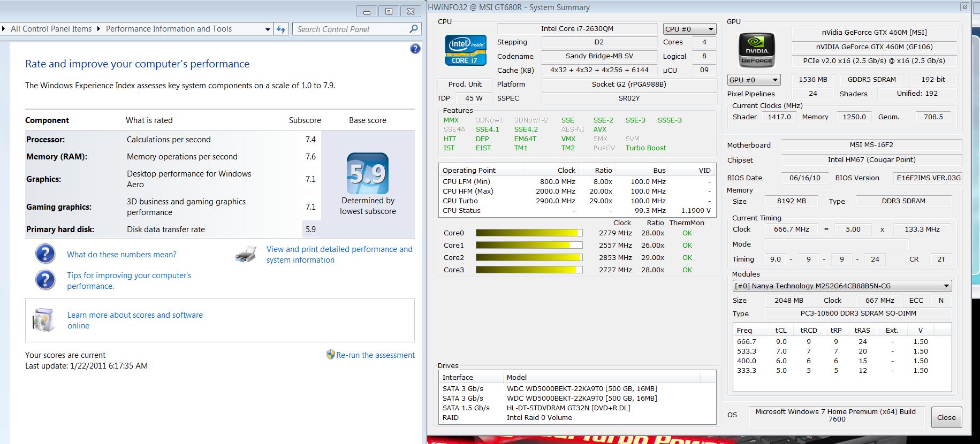Open the address bar history dropdown arrow

pyautogui.click(x=268, y=29)
